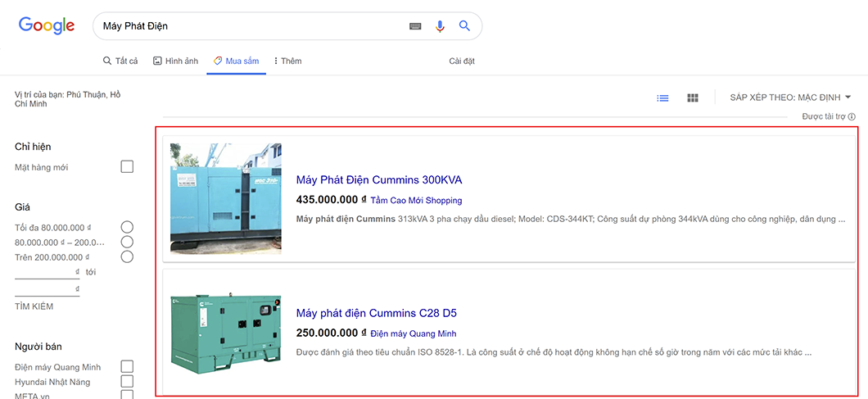Expand the Sắp xếp theo dropdown
Screen dimensions: 868x399
tap(790, 97)
